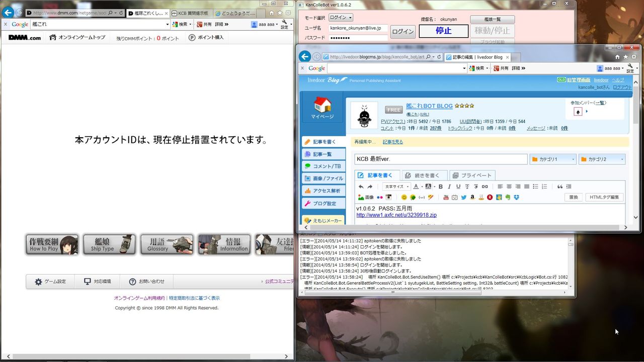Click blog back navigation arrow
644x362 pixels.
(x=305, y=56)
